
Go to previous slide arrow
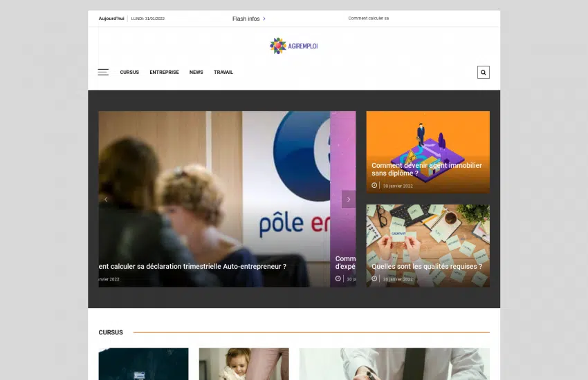tap(106, 200)
